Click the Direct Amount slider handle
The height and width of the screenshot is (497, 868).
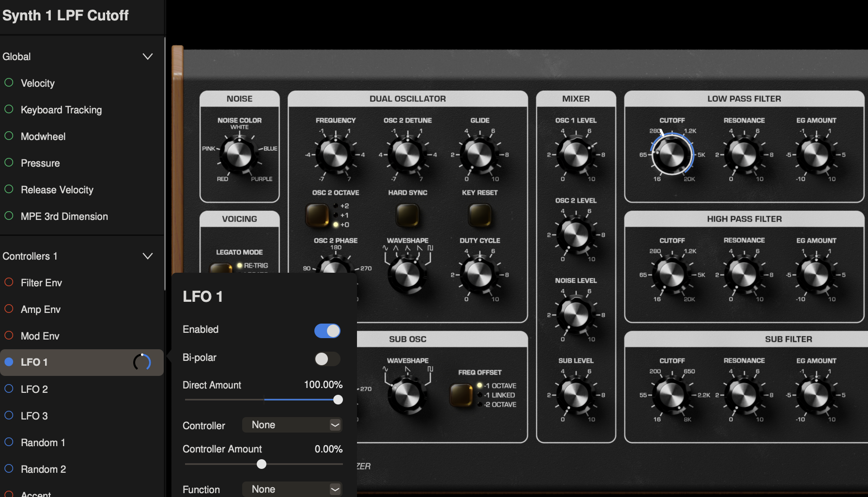[338, 400]
